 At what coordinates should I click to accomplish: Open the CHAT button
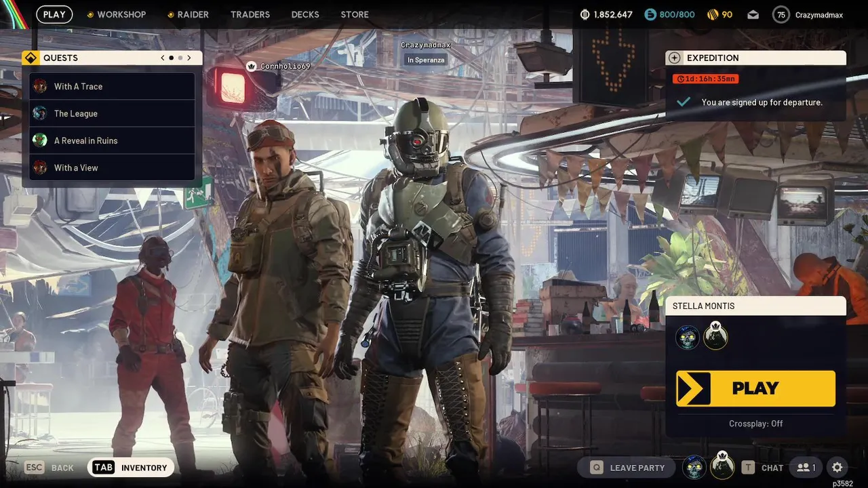[763, 468]
